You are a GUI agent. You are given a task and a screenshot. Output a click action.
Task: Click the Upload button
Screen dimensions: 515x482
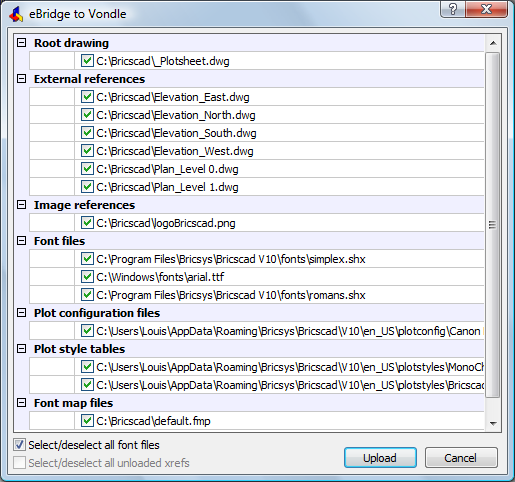coord(380,458)
